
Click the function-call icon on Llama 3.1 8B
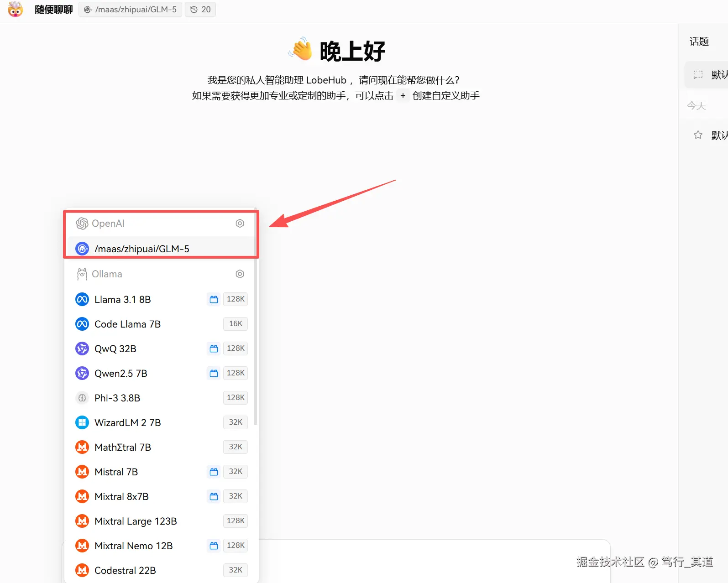[214, 299]
